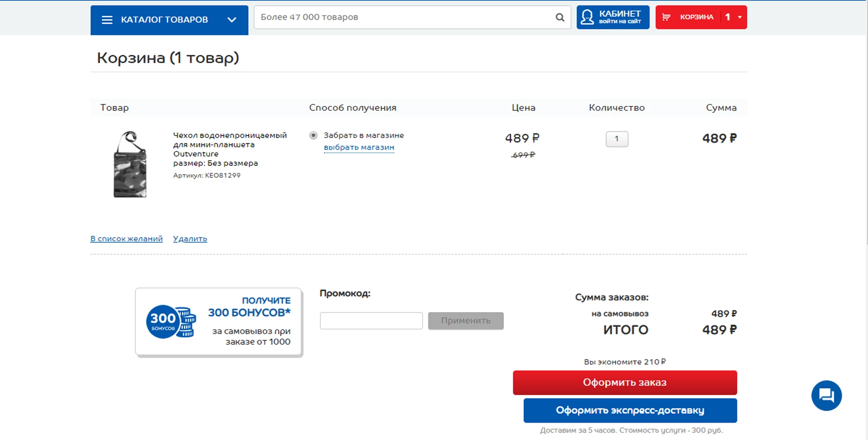Open the cart icon in Корзина button

(666, 17)
